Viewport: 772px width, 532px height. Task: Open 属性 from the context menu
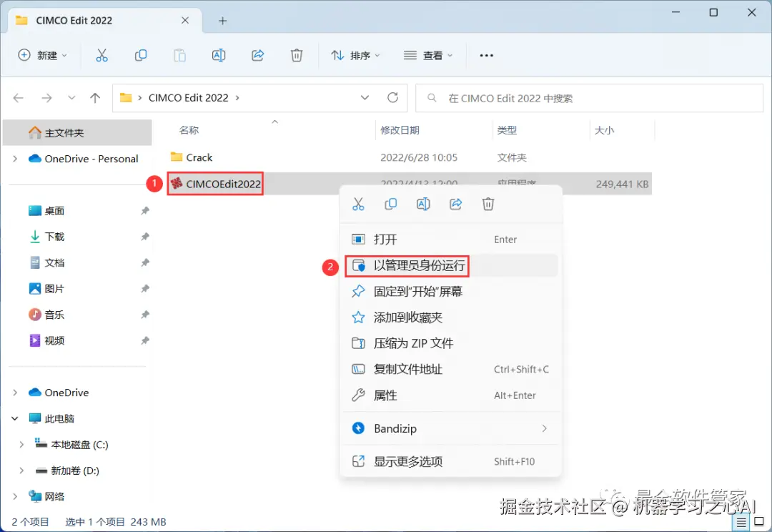click(x=450, y=395)
